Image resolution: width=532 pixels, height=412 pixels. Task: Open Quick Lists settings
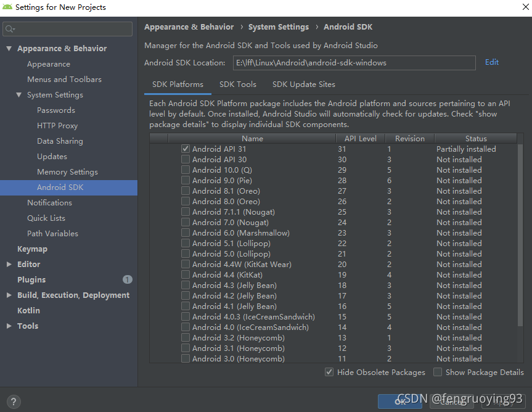[x=46, y=218]
